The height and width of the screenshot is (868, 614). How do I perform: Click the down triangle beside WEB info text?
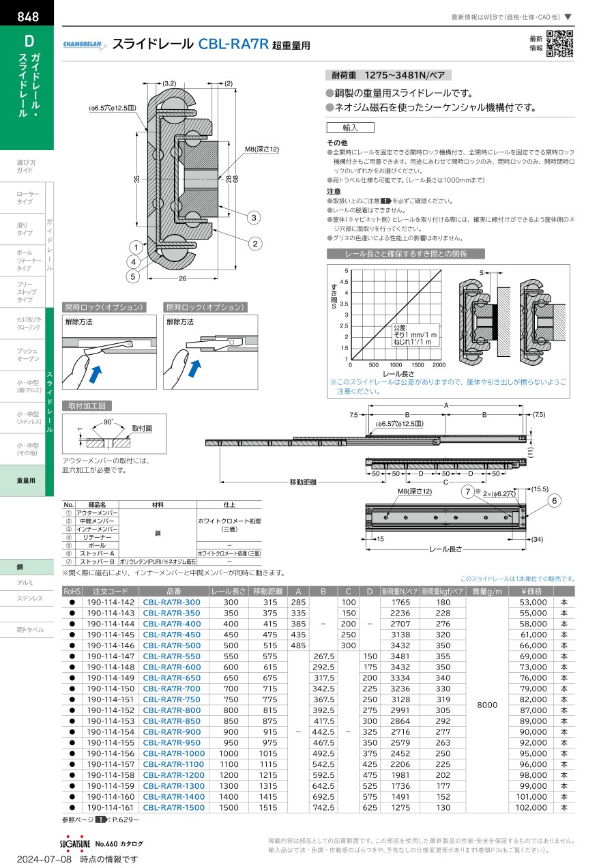coord(568,17)
